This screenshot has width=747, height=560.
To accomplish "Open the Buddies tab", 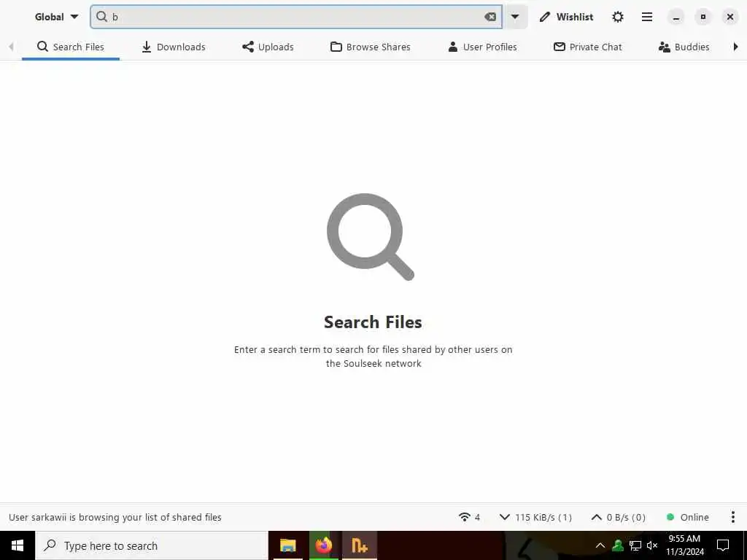I will pos(684,47).
